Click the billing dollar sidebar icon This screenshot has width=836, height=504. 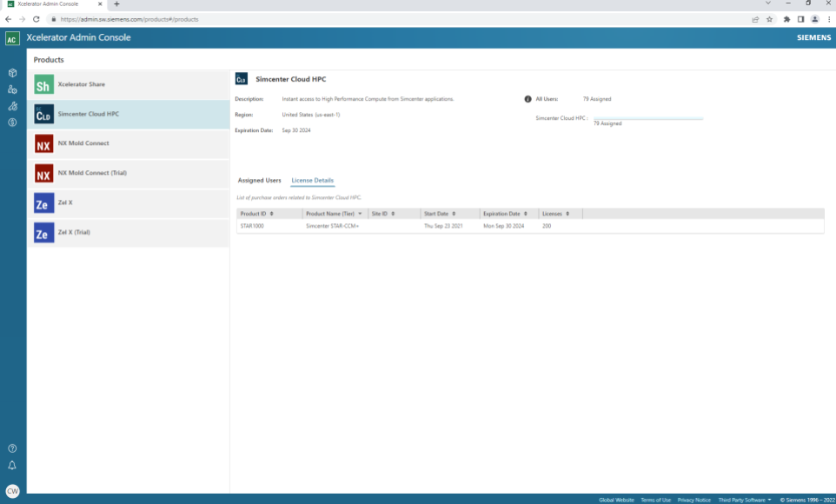click(11, 122)
